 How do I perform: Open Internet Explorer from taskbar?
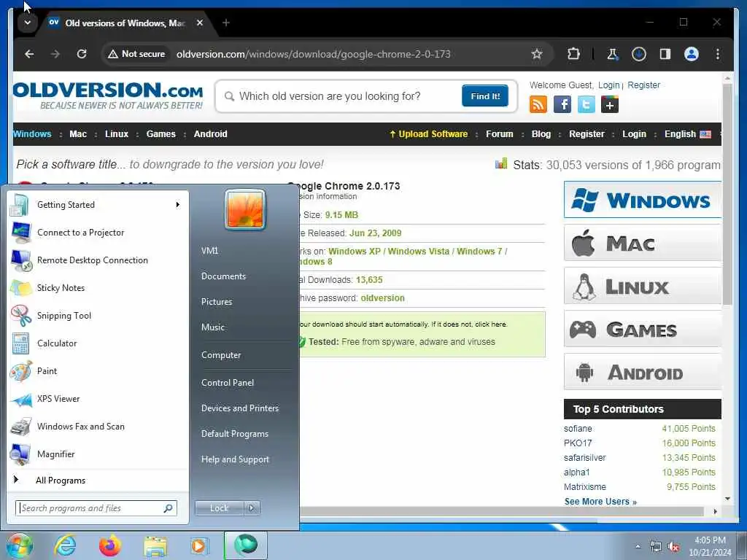tap(65, 545)
